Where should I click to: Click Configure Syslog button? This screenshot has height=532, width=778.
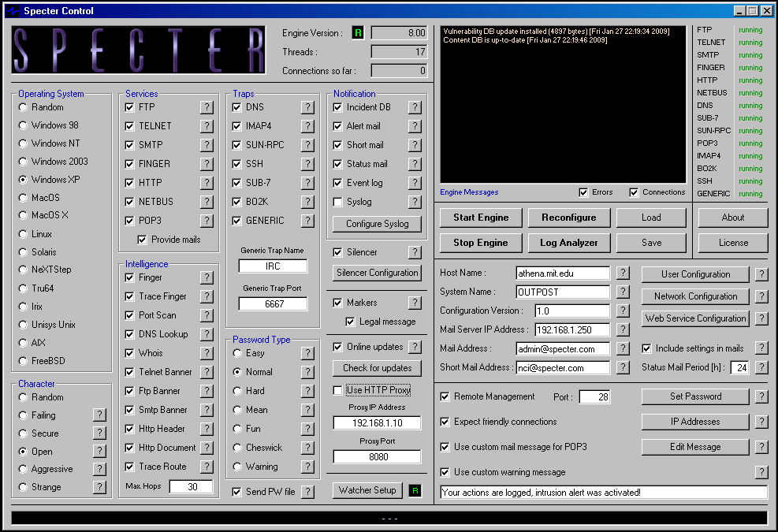(377, 224)
